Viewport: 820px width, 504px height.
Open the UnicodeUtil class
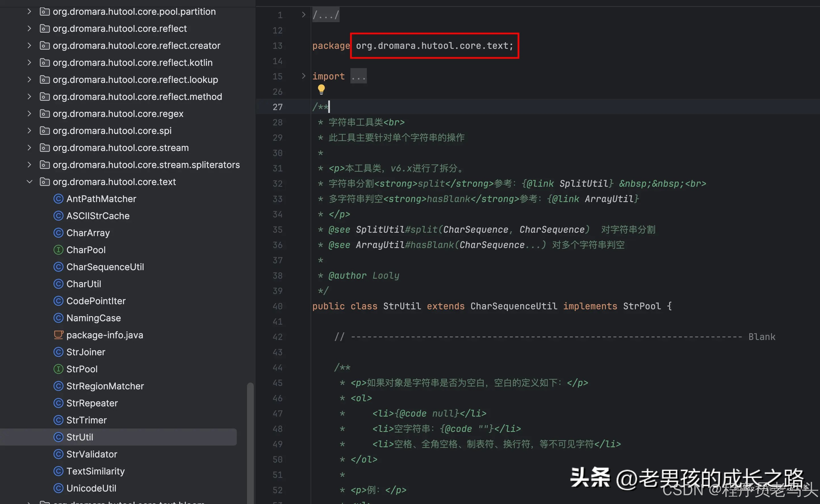tap(91, 488)
